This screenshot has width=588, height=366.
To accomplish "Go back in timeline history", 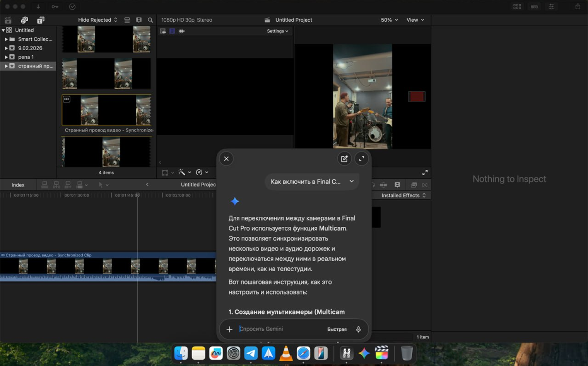I will [x=147, y=185].
